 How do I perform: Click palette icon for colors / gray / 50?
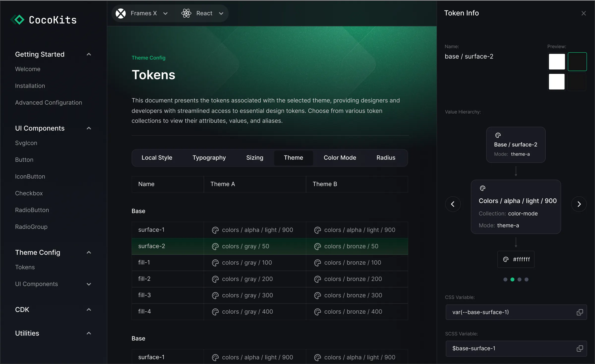pyautogui.click(x=215, y=246)
